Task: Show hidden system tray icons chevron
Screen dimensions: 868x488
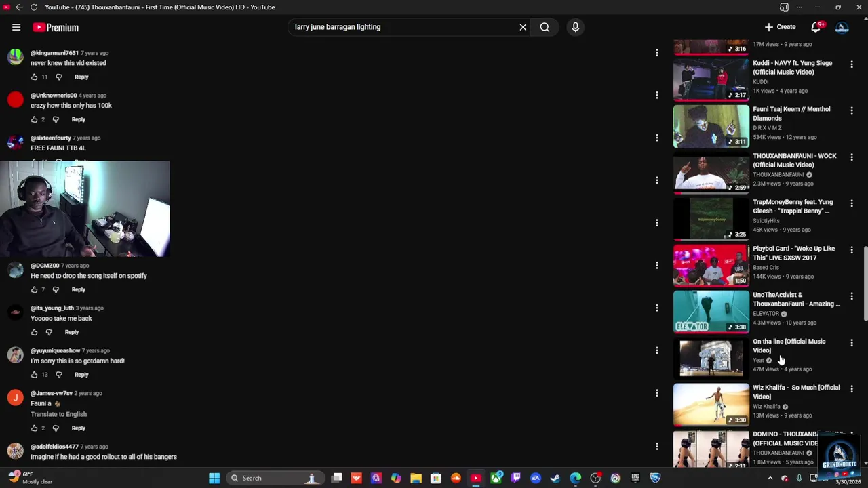Action: click(x=770, y=478)
